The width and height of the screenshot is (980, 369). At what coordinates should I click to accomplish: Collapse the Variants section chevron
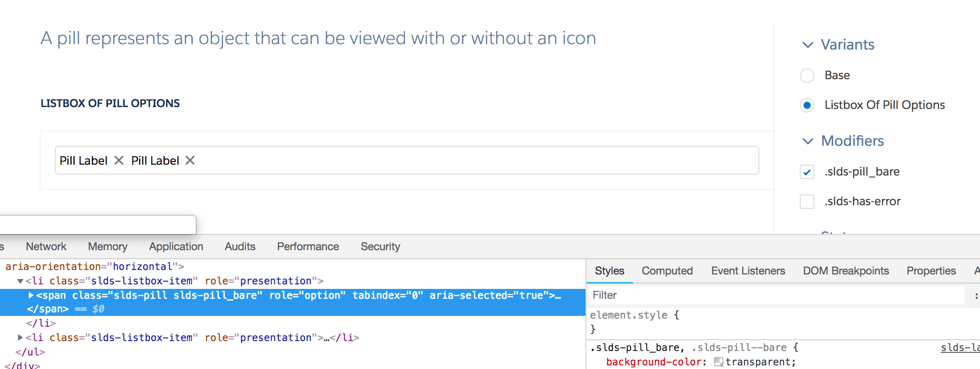point(808,45)
